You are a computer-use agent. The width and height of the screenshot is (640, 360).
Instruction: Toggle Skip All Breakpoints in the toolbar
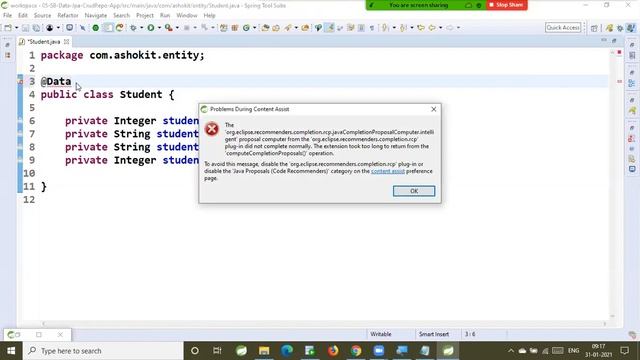(x=82, y=28)
